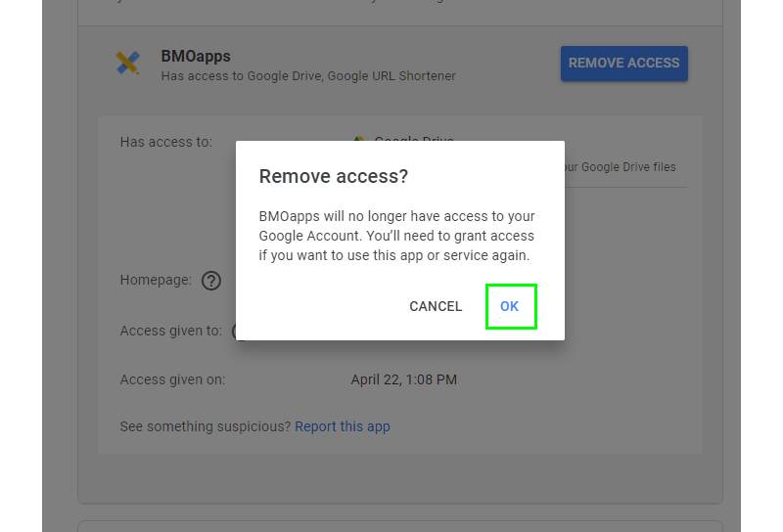Confirm removal by clicking OK
Image resolution: width=783 pixels, height=532 pixels.
tap(510, 306)
